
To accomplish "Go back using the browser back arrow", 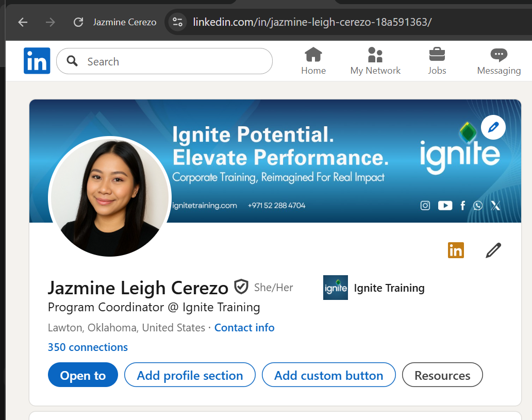I will coord(23,22).
